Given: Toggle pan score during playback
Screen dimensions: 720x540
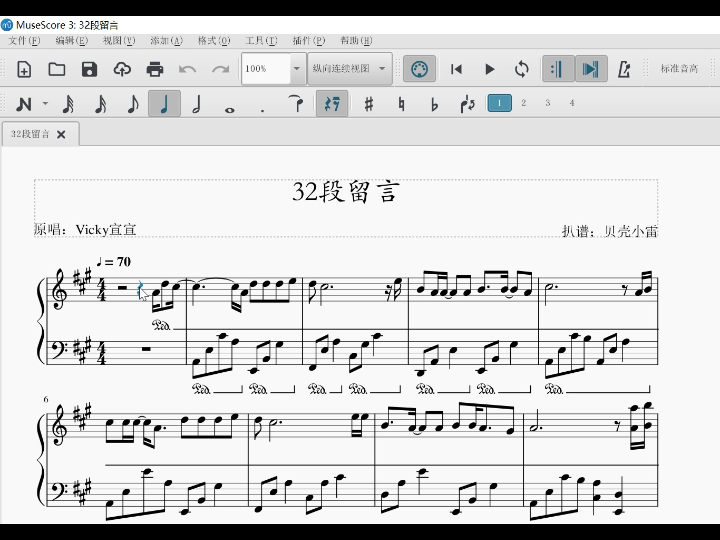Looking at the screenshot, I should coord(591,69).
